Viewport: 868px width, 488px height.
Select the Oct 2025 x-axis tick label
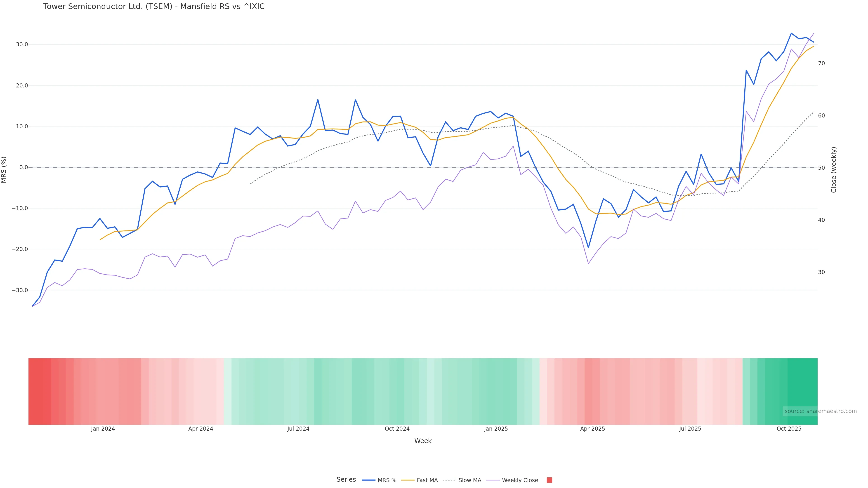pyautogui.click(x=789, y=429)
